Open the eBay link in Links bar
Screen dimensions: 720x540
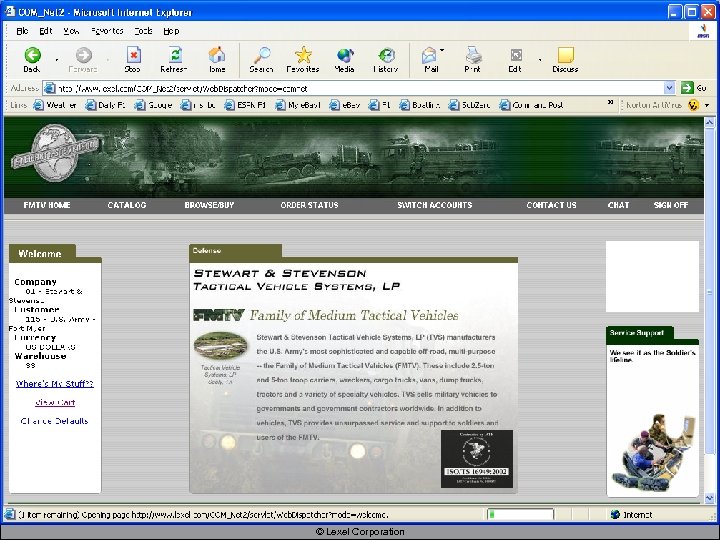point(345,105)
